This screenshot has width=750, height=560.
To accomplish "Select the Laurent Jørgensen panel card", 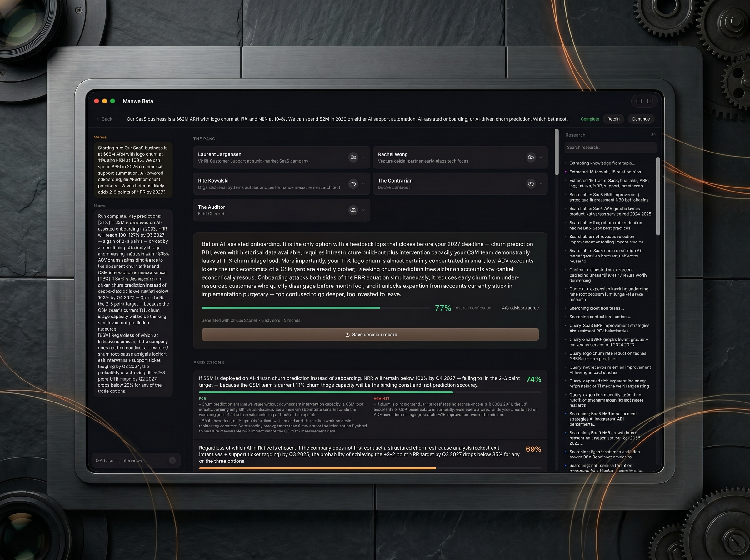I will tap(281, 157).
